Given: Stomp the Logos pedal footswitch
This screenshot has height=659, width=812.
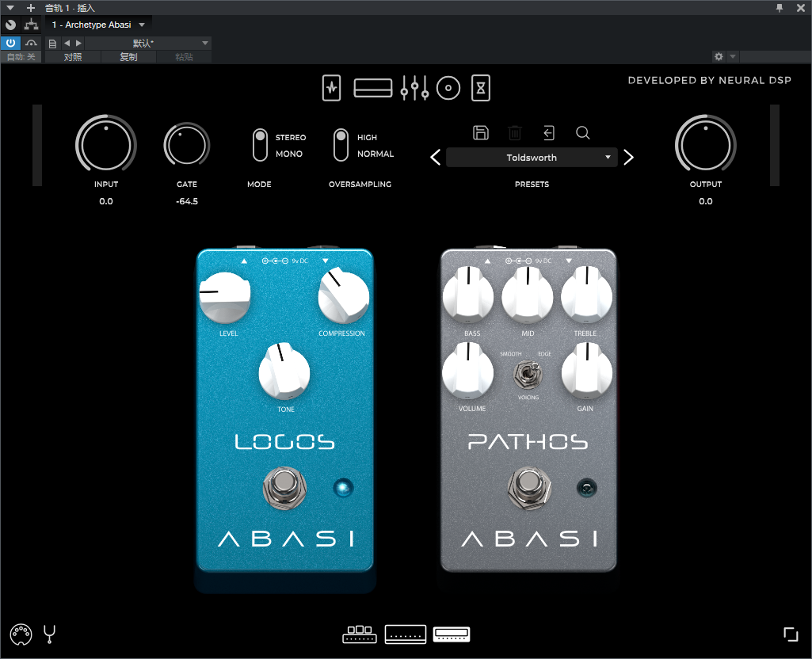Looking at the screenshot, I should point(284,488).
